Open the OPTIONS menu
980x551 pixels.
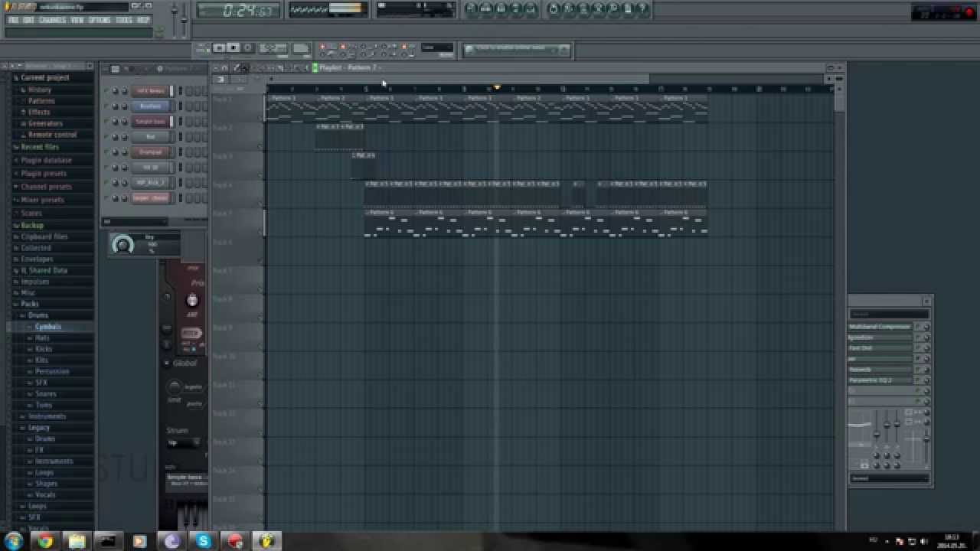tap(100, 20)
